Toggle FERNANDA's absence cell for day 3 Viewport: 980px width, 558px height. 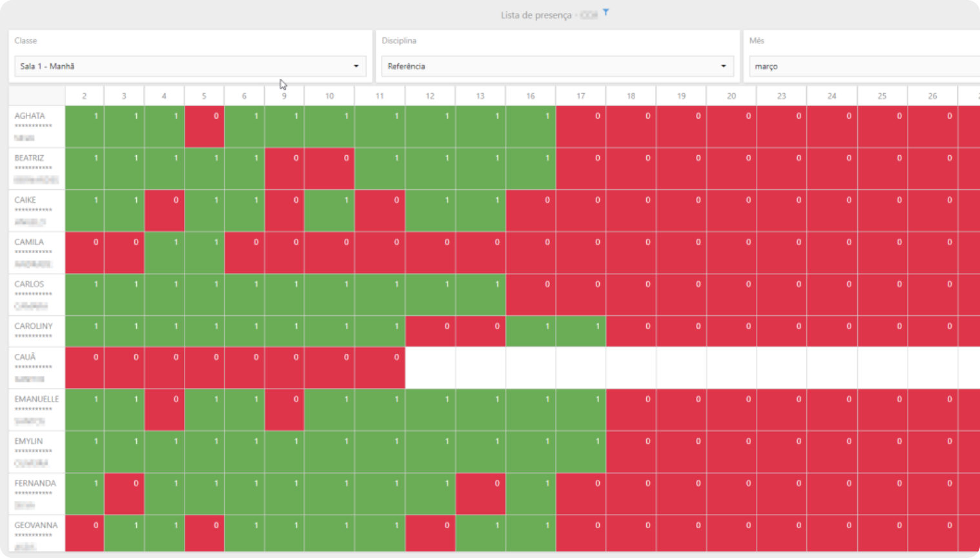coord(124,493)
